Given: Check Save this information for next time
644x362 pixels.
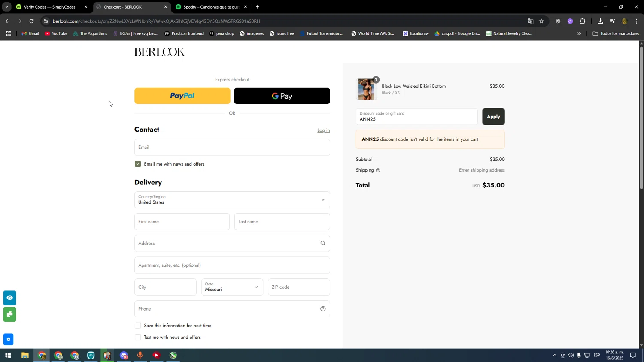Looking at the screenshot, I should [138, 326].
